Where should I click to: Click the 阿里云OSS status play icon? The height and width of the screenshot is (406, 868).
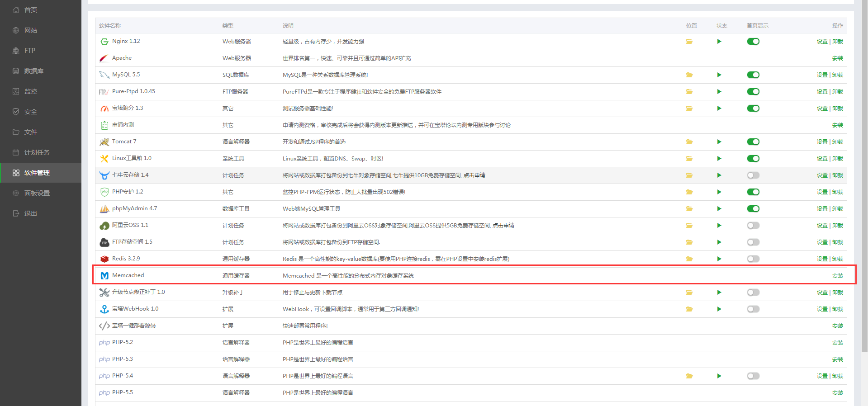(x=719, y=226)
